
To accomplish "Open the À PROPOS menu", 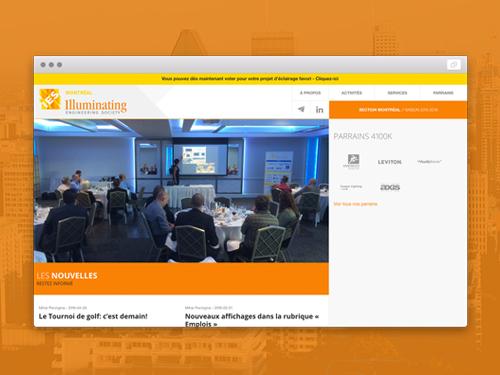I will 310,93.
